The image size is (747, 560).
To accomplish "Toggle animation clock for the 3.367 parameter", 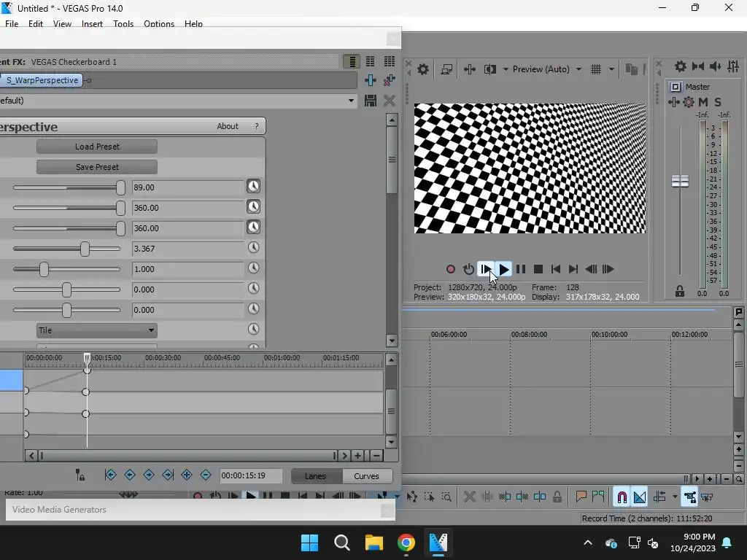I will click(253, 248).
